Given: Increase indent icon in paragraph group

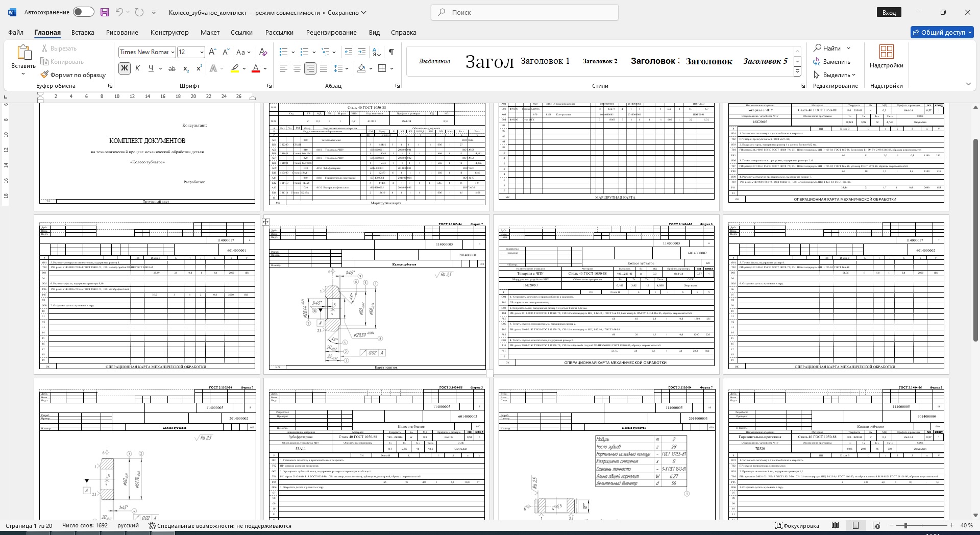Looking at the screenshot, I should click(x=362, y=52).
